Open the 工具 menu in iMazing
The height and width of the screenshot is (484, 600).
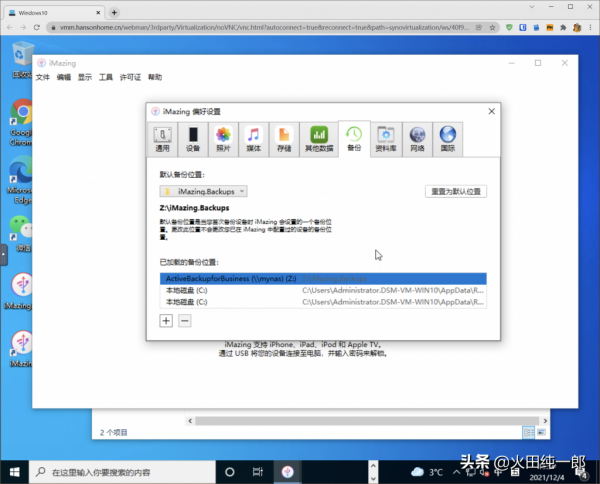point(106,77)
